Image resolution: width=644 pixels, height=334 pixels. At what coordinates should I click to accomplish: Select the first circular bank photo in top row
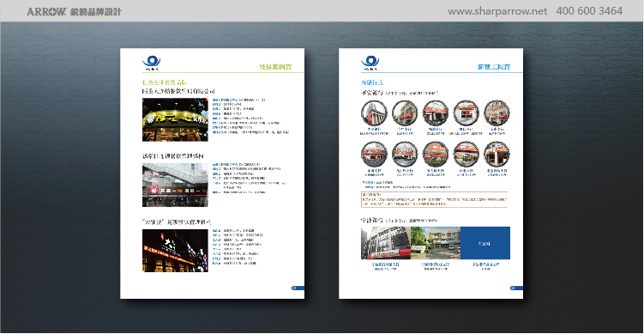pos(374,113)
